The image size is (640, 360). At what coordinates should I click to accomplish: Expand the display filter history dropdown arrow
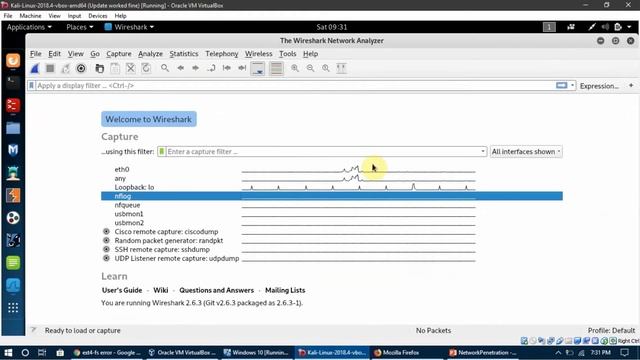tap(572, 86)
